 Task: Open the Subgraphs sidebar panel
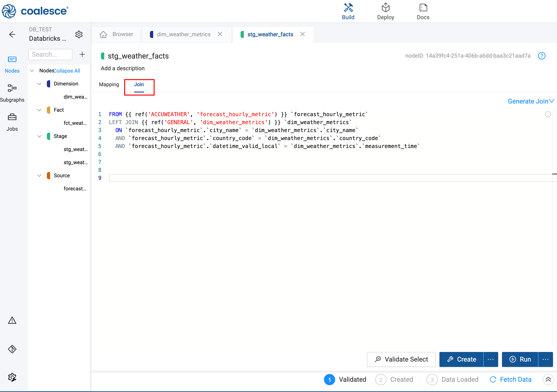pyautogui.click(x=12, y=93)
